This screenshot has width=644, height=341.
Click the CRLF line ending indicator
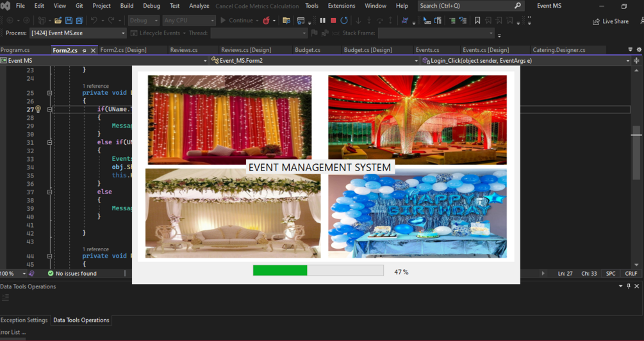tap(631, 273)
